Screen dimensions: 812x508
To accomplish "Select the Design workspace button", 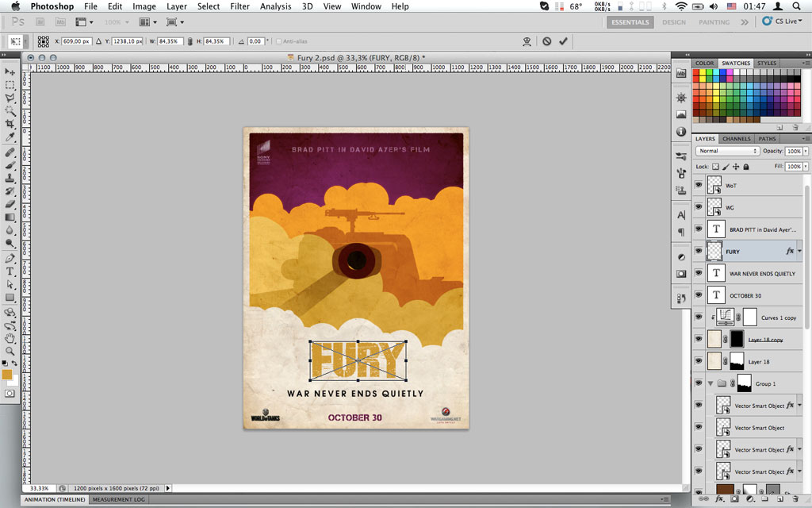I will [674, 21].
